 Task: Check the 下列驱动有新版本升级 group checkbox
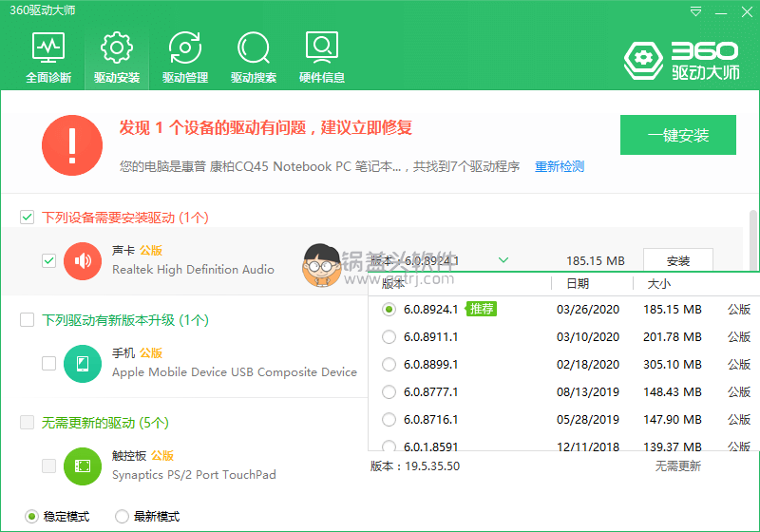coord(28,320)
